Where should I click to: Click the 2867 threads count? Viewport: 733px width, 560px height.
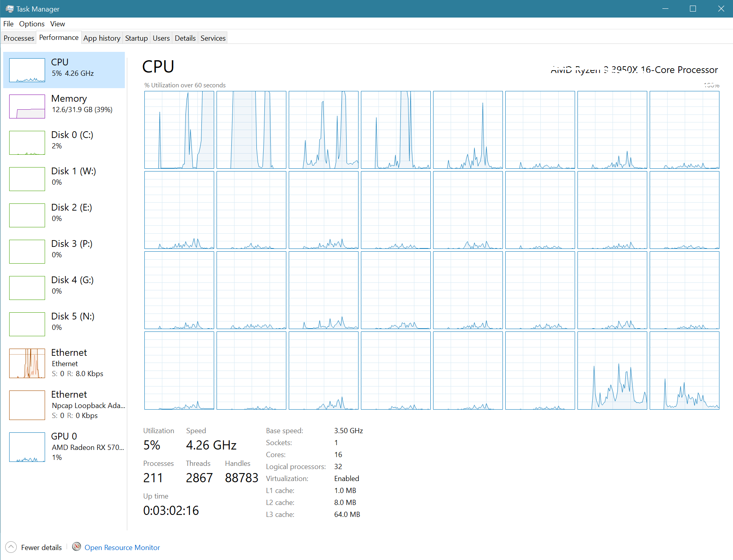click(199, 478)
